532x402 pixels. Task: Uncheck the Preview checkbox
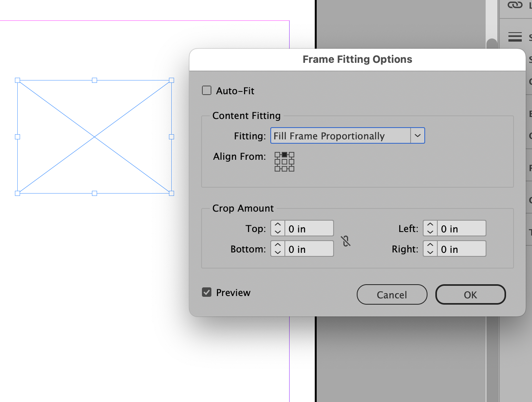point(206,292)
